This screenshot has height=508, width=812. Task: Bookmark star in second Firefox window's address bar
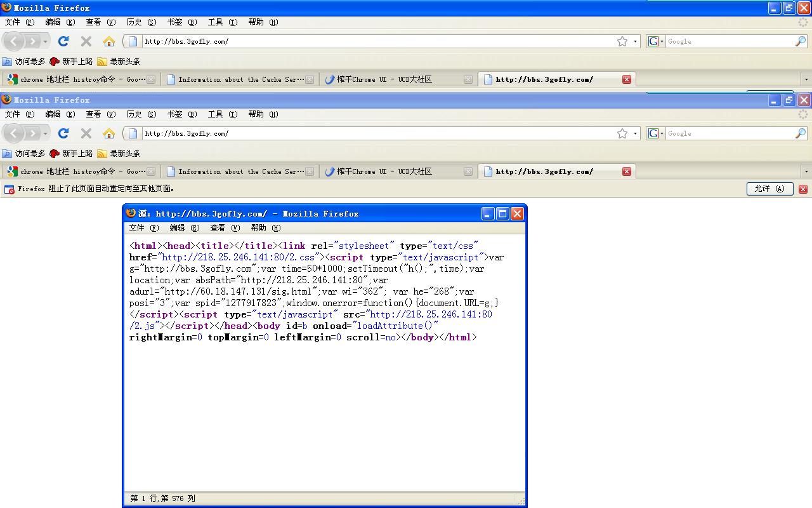622,133
